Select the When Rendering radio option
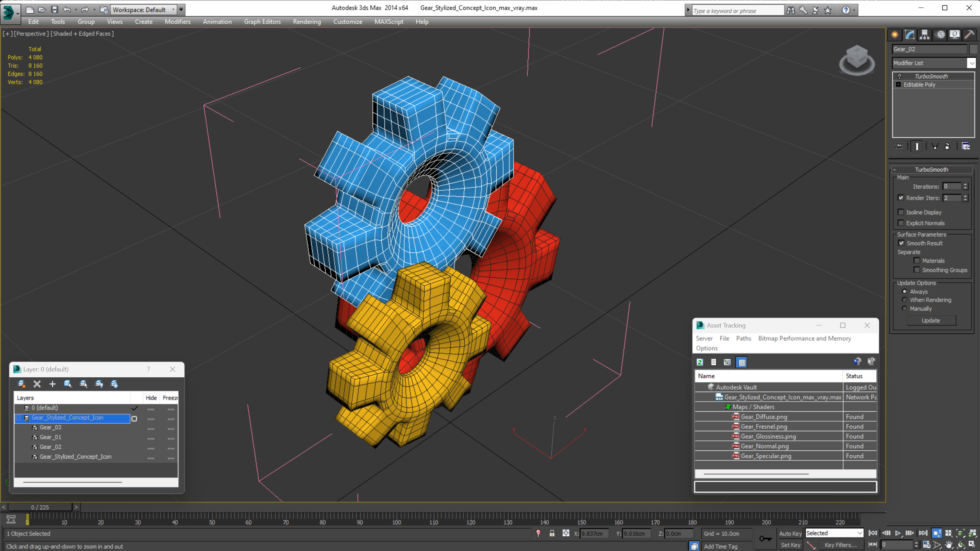Viewport: 980px width, 551px height. (904, 300)
